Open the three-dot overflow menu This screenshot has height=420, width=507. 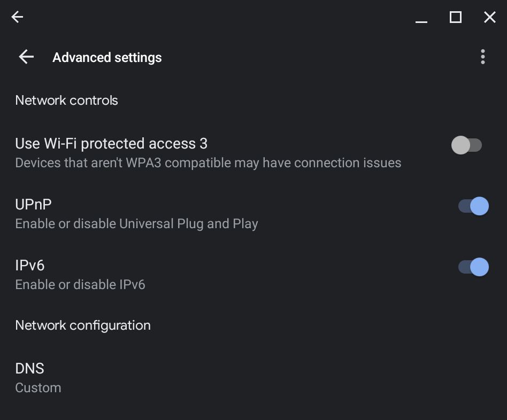(x=482, y=57)
